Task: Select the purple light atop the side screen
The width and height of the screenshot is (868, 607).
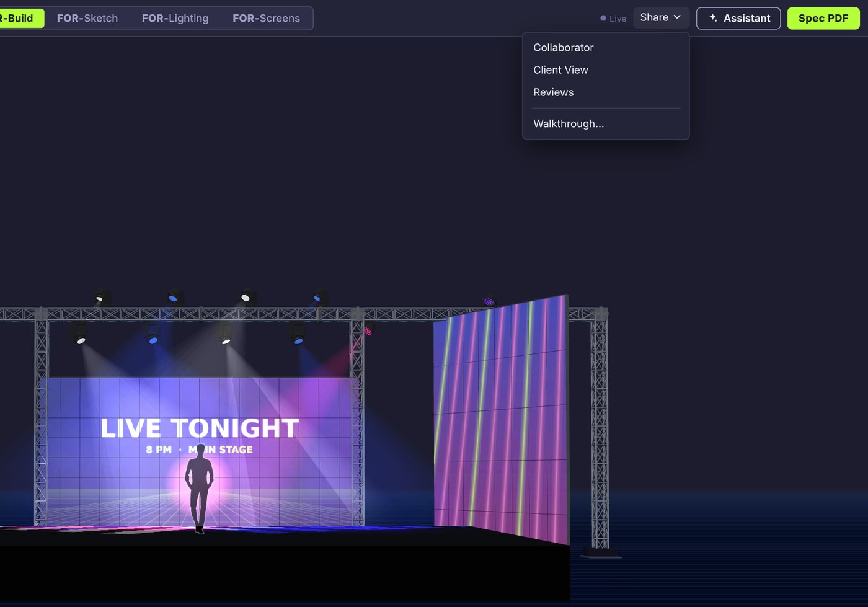Action: coord(489,301)
